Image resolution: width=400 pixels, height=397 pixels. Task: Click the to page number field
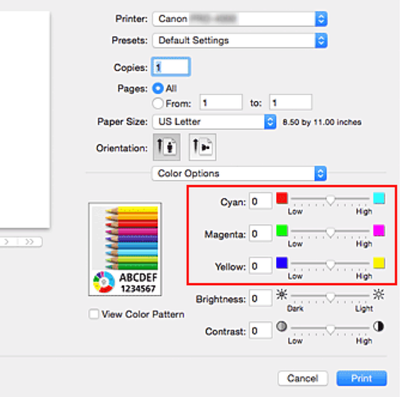[291, 102]
